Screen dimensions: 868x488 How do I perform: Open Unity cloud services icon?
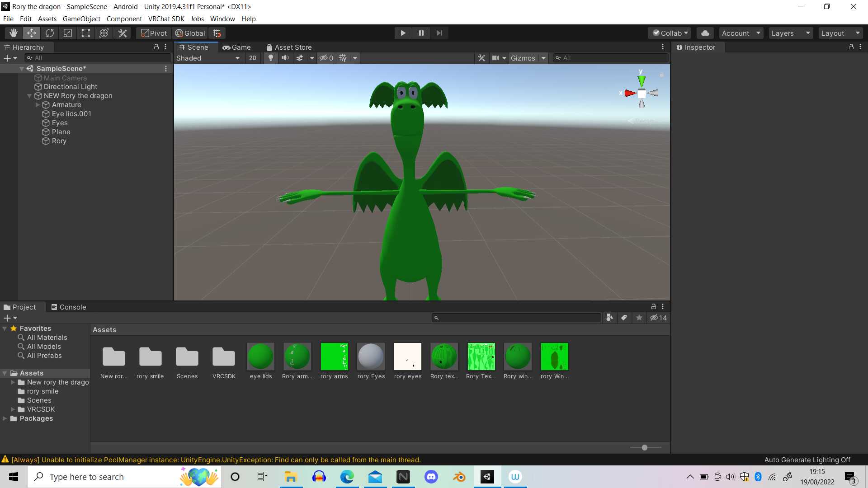[x=705, y=33]
